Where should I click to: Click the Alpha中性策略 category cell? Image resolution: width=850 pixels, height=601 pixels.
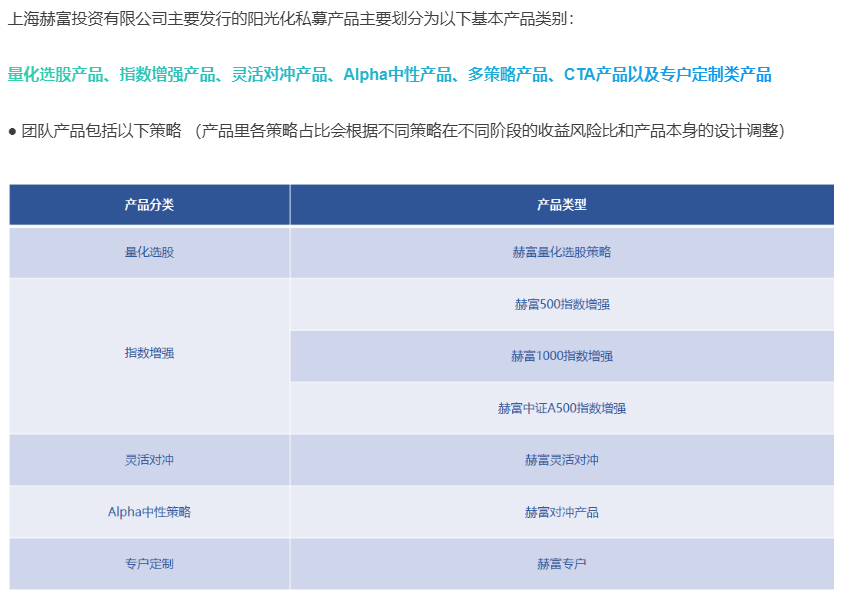[x=149, y=512]
